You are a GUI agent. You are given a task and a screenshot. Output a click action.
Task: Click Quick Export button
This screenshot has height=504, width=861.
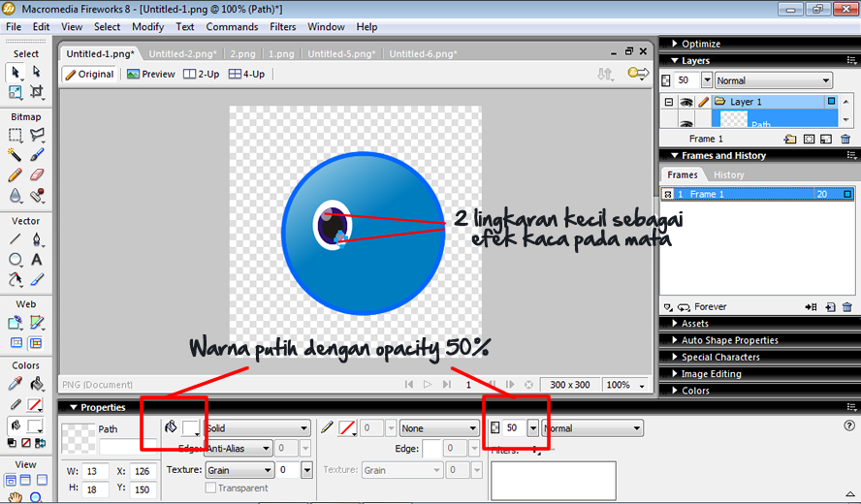638,74
